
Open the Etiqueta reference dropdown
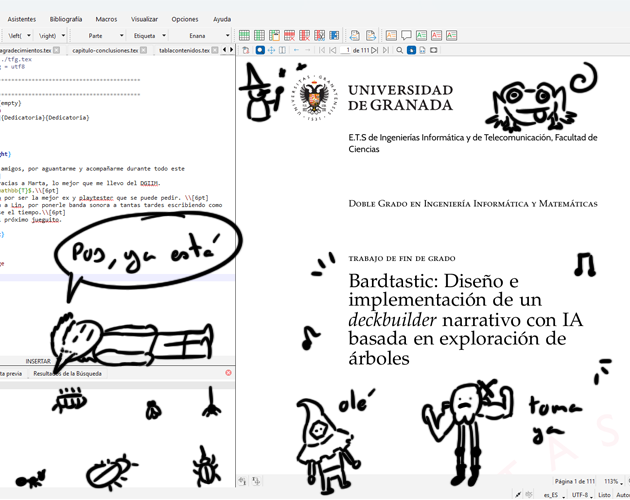(149, 36)
